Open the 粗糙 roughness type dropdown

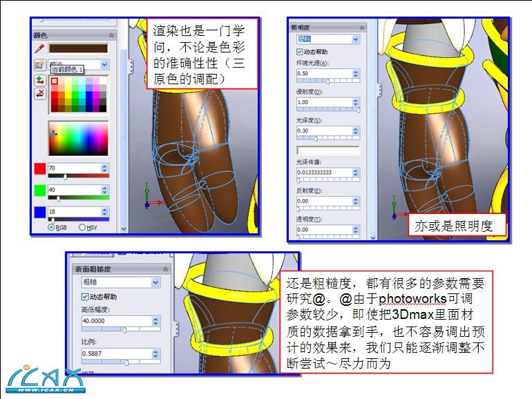click(155, 282)
